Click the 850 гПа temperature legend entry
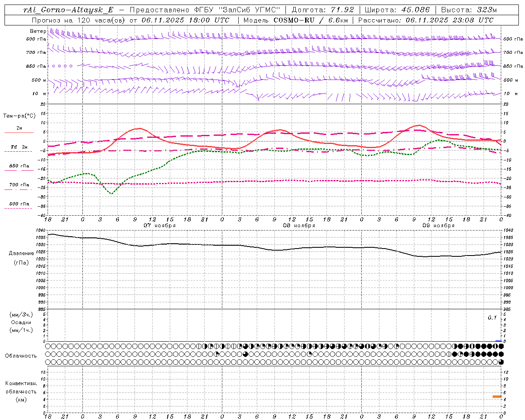This screenshot has width=525, height=420. pyautogui.click(x=19, y=166)
